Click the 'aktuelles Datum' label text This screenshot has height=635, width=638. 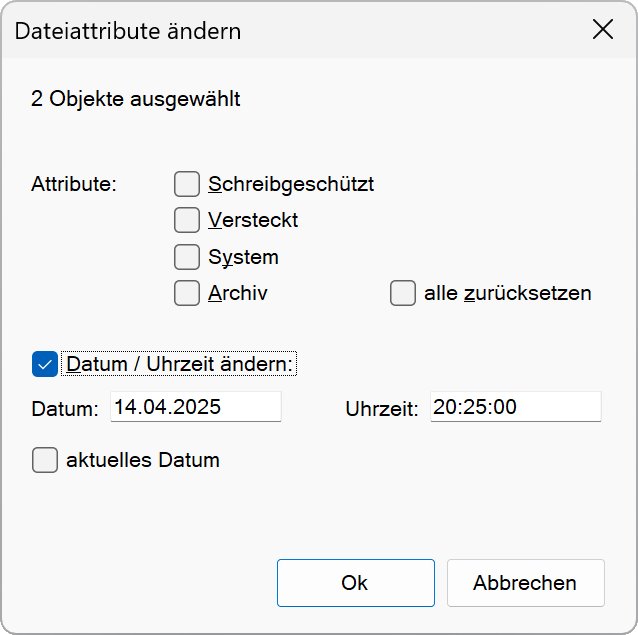[x=143, y=460]
